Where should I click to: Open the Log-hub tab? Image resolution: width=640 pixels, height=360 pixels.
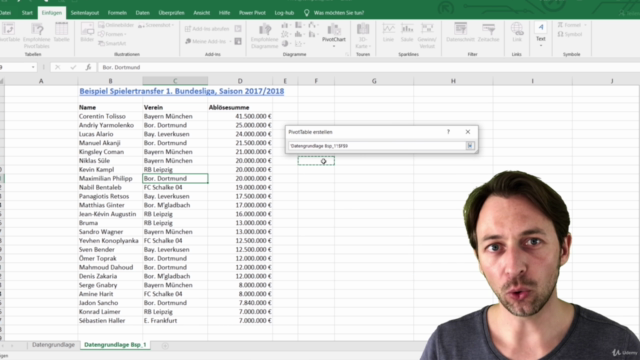pyautogui.click(x=284, y=13)
